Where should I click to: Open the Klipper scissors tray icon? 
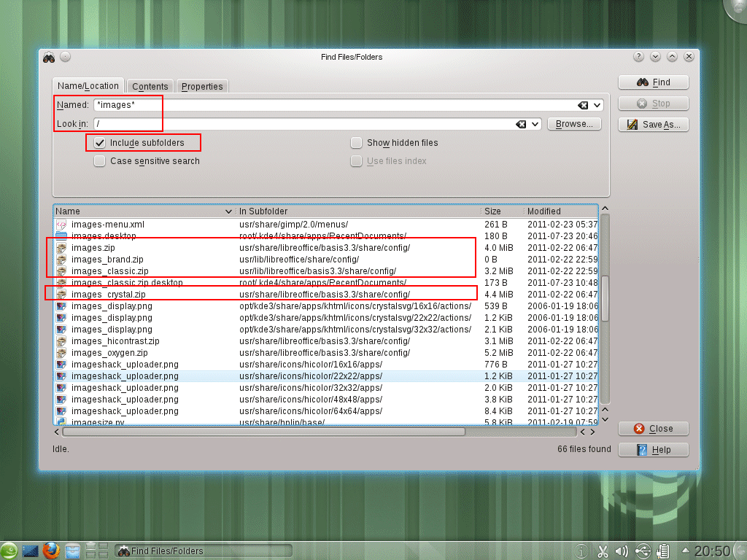click(x=603, y=551)
